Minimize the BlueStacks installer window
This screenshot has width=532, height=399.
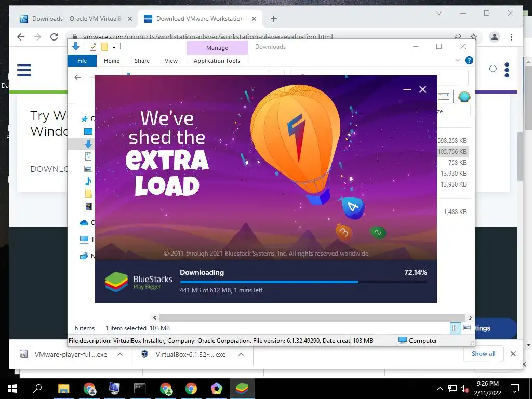(407, 89)
